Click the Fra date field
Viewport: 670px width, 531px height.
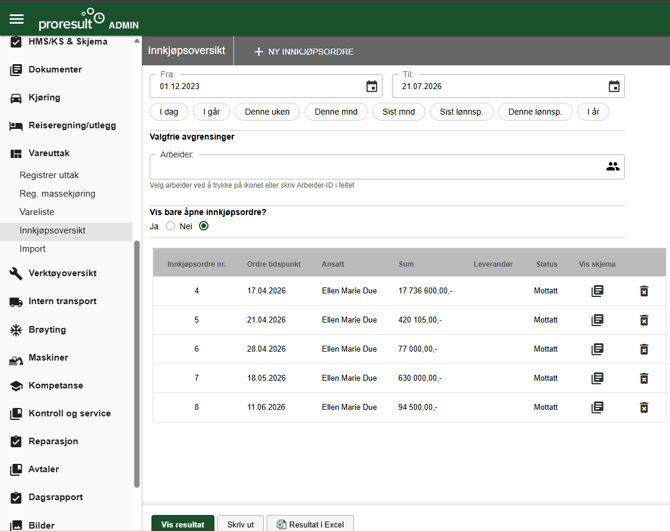click(x=266, y=86)
